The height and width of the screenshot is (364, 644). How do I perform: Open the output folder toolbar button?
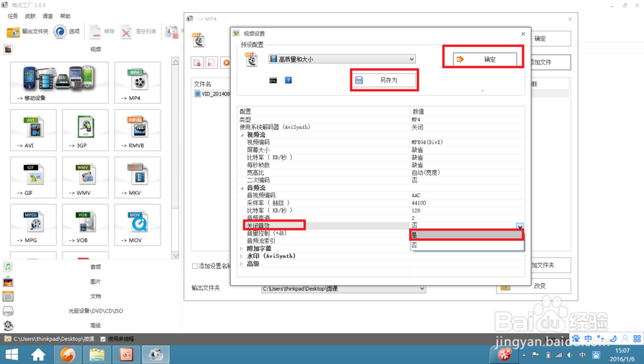coord(28,32)
